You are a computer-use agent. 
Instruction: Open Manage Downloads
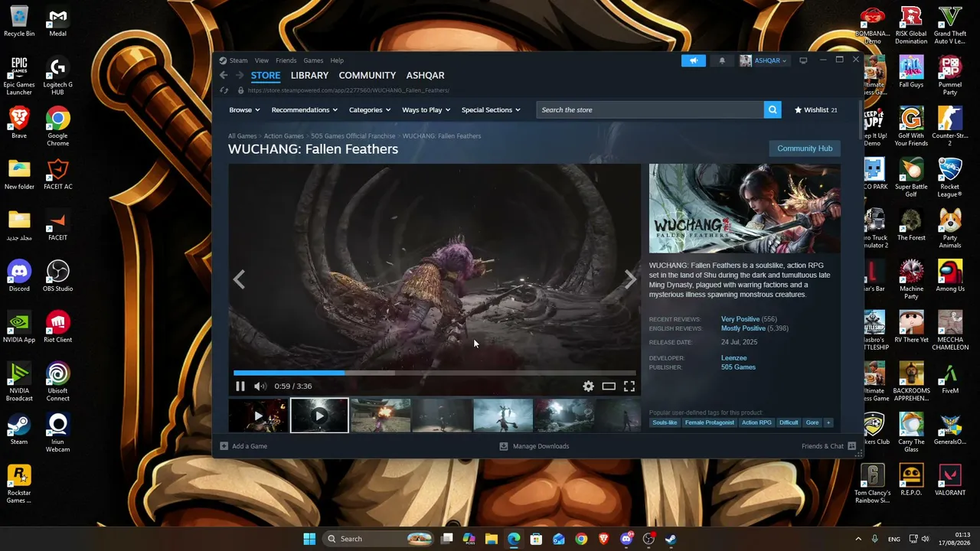pos(534,446)
